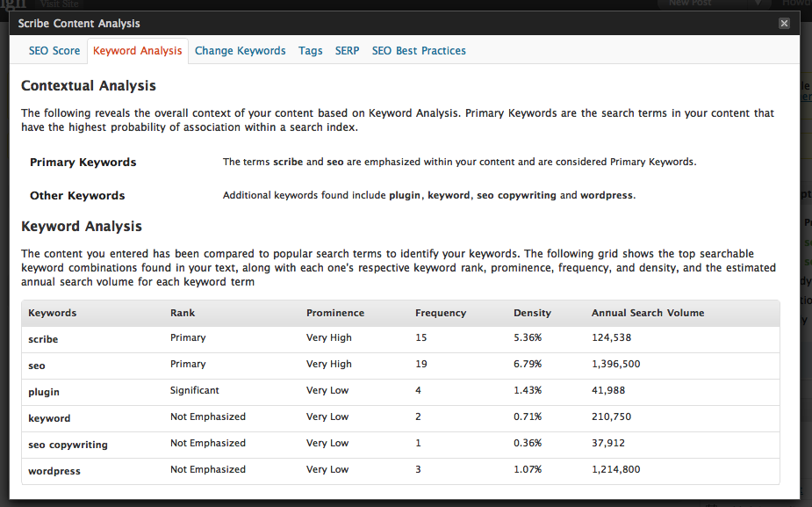The width and height of the screenshot is (812, 507).
Task: Select the seo copywriting keyword cell
Action: 68,445
